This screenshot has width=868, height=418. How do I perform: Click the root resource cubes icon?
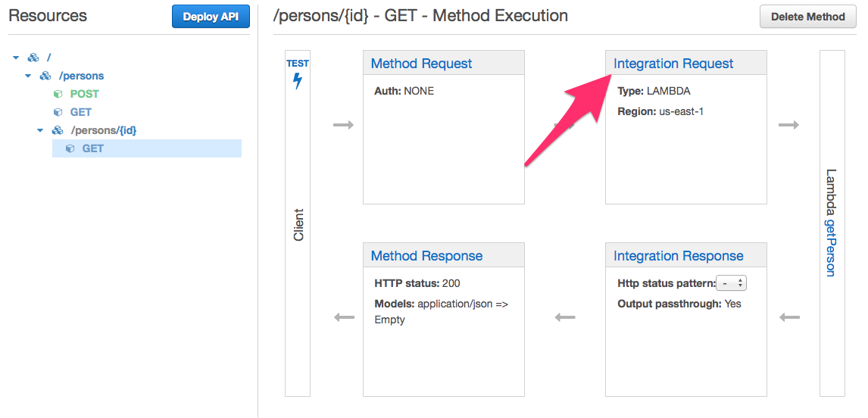33,58
